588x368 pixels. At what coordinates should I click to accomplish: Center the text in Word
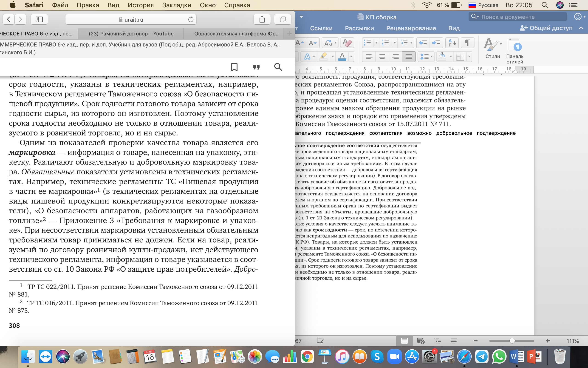coord(382,57)
